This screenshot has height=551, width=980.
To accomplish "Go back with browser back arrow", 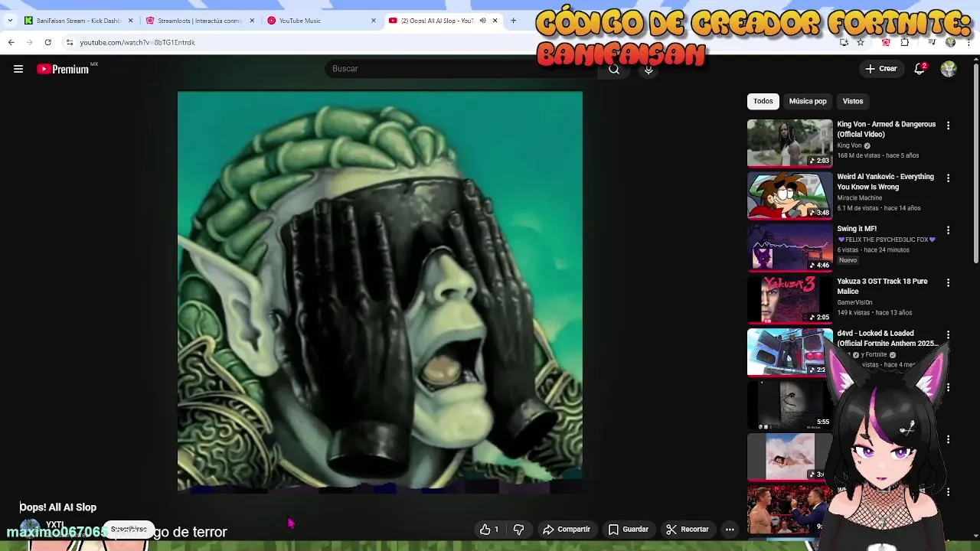I will click(x=11, y=42).
